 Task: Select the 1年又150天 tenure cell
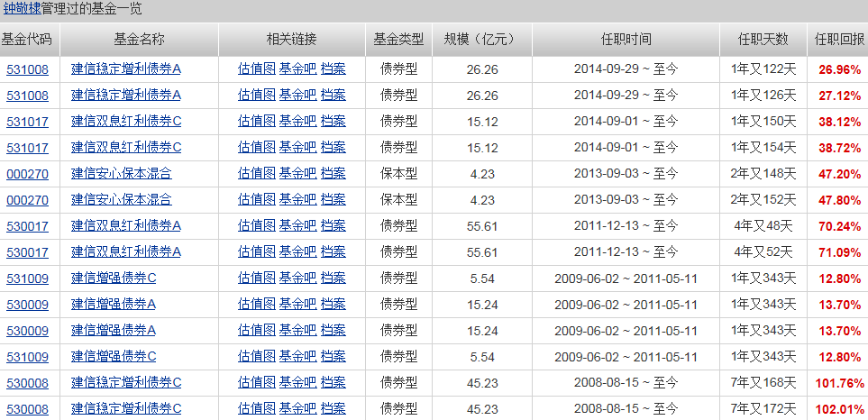click(x=763, y=121)
